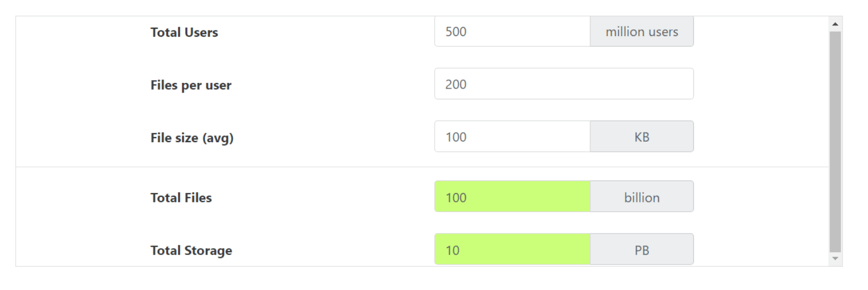
Task: Click the 'million users' unit addon
Action: pos(641,32)
